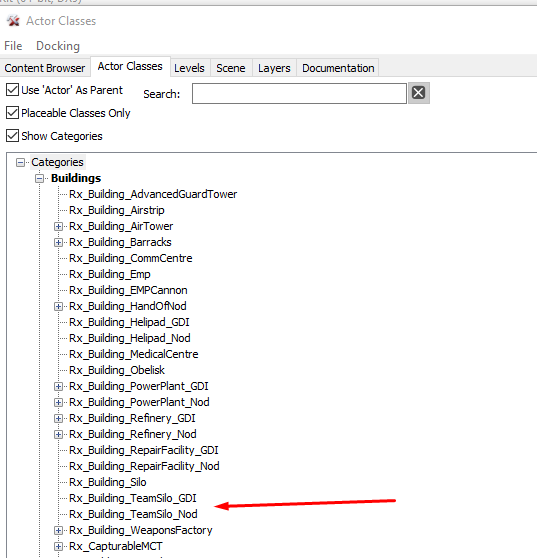The height and width of the screenshot is (558, 537).
Task: Select Rx_Building_Helipad_Nod class
Action: click(x=130, y=338)
